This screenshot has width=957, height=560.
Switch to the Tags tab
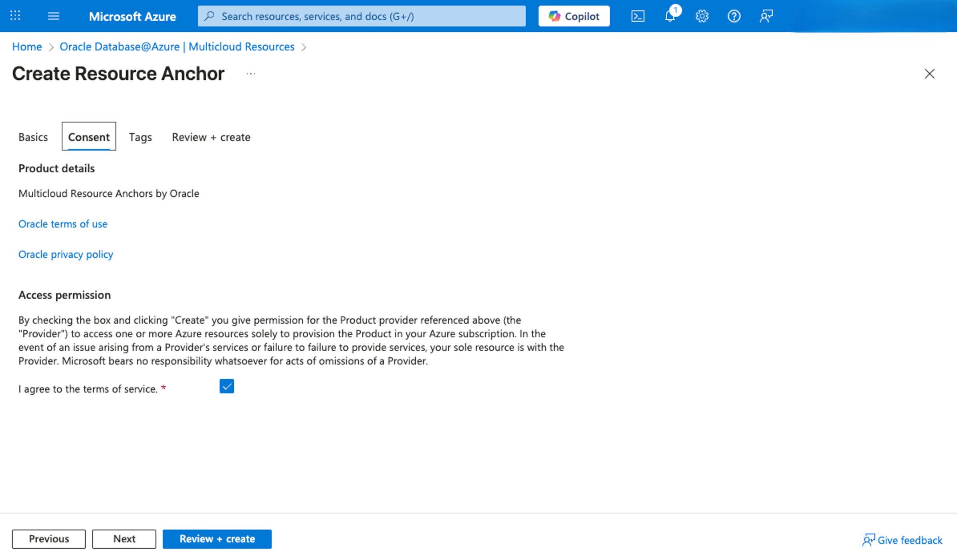(x=140, y=137)
